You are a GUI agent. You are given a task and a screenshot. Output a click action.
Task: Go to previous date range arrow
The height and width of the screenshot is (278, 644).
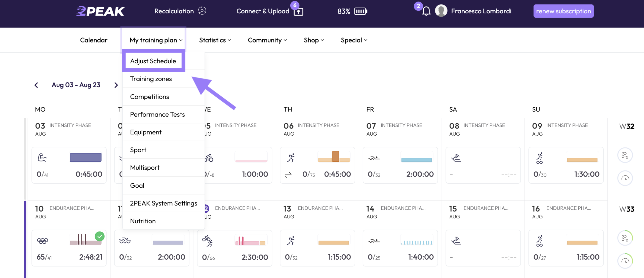pyautogui.click(x=36, y=85)
